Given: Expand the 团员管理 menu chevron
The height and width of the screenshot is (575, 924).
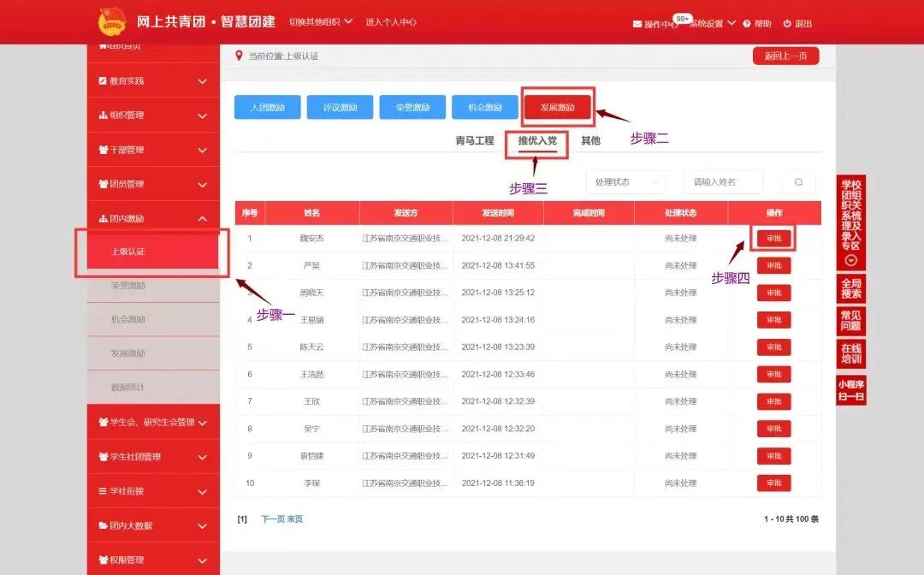Looking at the screenshot, I should click(x=202, y=185).
